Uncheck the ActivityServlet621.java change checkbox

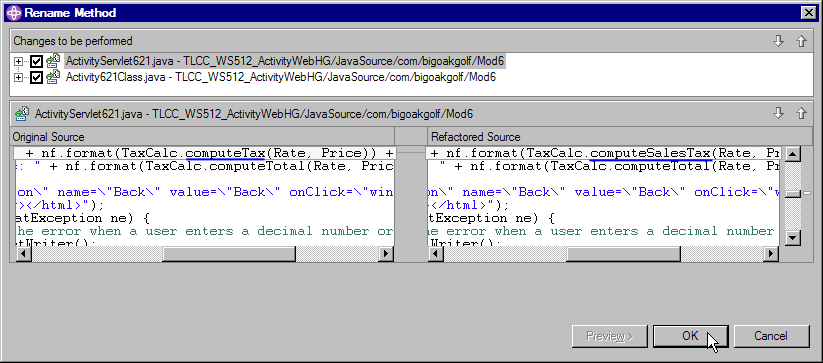click(x=36, y=62)
